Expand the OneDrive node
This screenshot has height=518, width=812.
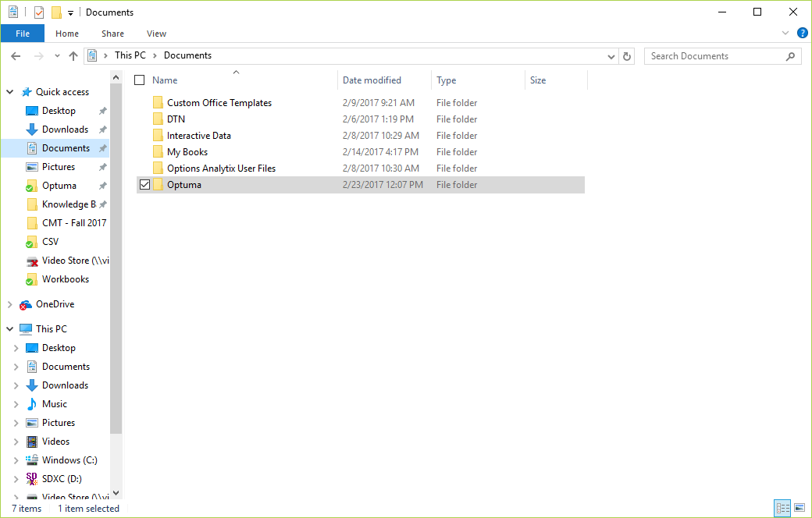(x=10, y=305)
